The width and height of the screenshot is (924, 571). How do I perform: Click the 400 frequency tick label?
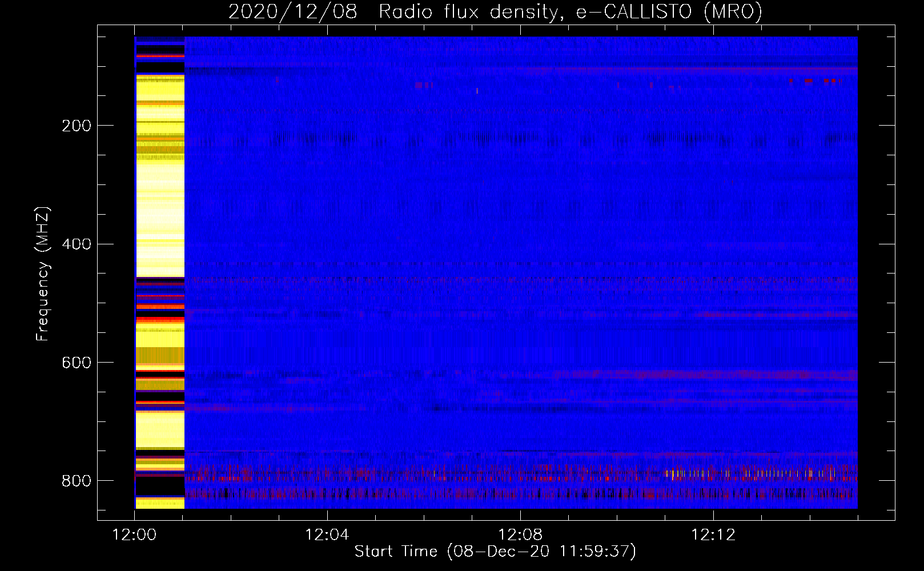point(77,244)
